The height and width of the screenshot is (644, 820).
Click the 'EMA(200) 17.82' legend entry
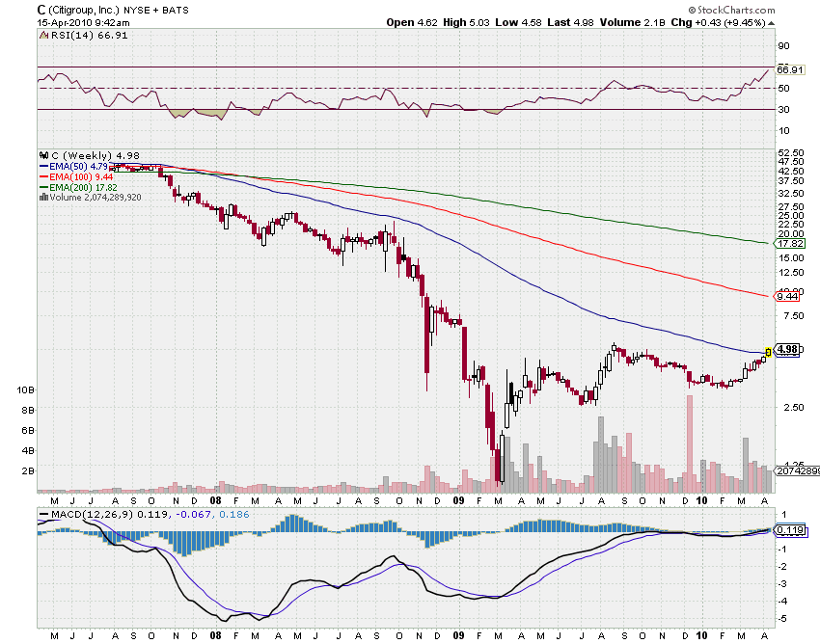(x=83, y=188)
